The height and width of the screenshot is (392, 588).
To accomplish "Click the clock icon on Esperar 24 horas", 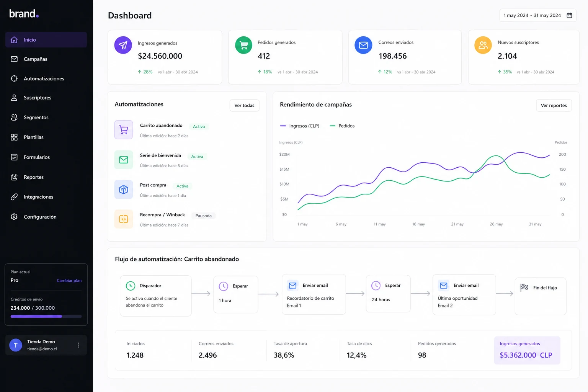I will [x=376, y=285].
